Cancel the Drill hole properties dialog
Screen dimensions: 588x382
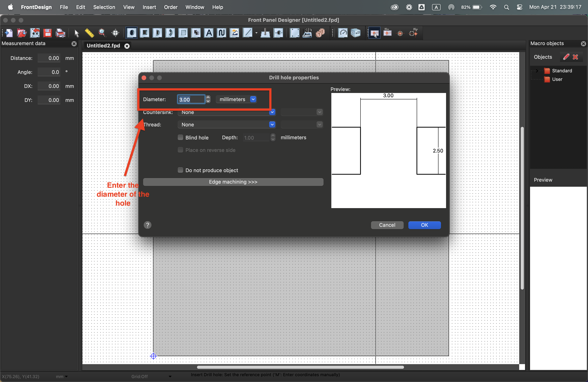tap(387, 225)
